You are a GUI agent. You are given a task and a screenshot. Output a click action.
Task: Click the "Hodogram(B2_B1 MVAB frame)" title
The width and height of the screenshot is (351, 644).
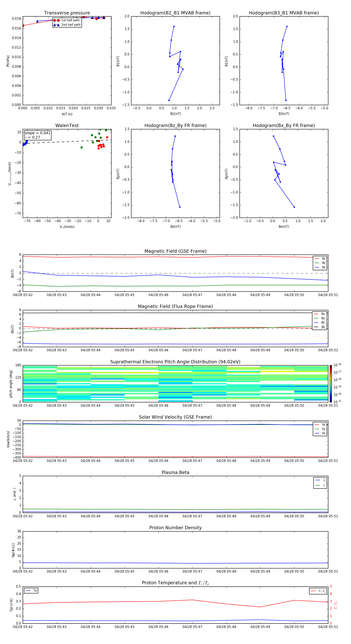click(175, 13)
